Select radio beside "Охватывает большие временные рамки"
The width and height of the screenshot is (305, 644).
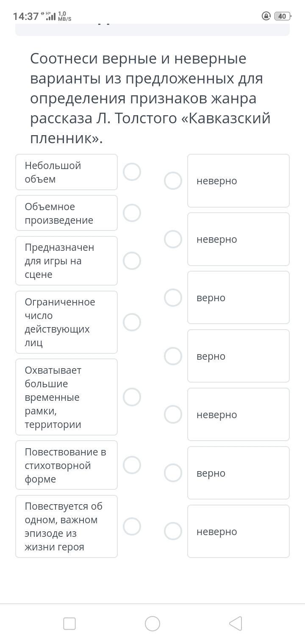click(132, 397)
